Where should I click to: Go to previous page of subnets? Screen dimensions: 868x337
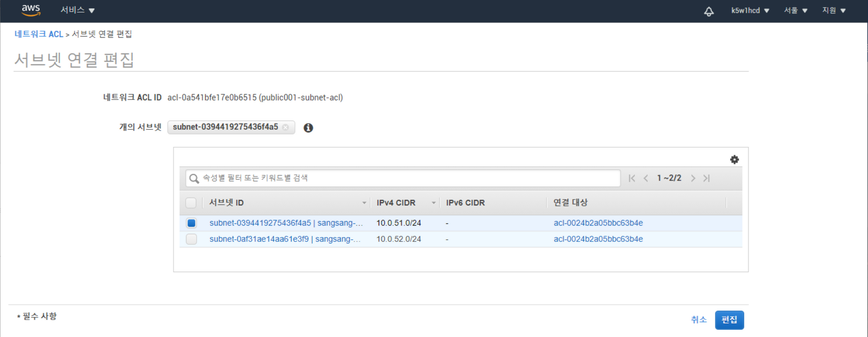click(x=646, y=178)
